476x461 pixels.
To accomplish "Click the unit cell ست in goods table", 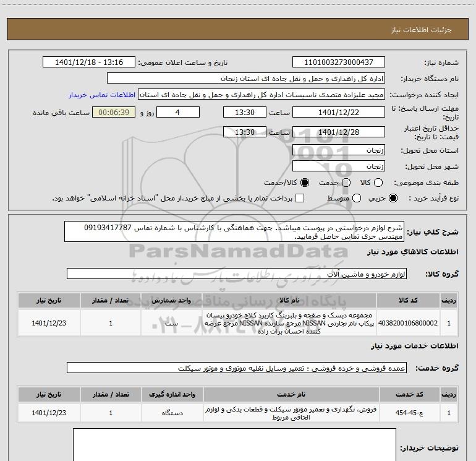I will [171, 323].
